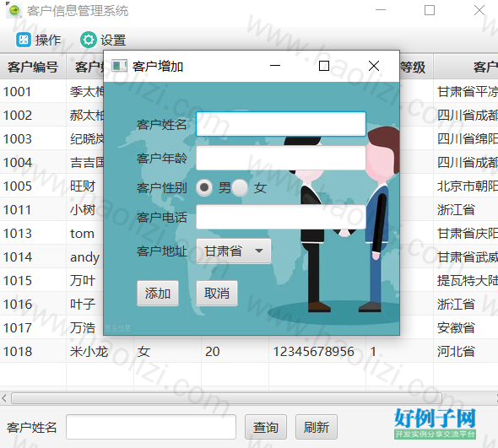
Task: Click the 添加 button
Action: [158, 293]
